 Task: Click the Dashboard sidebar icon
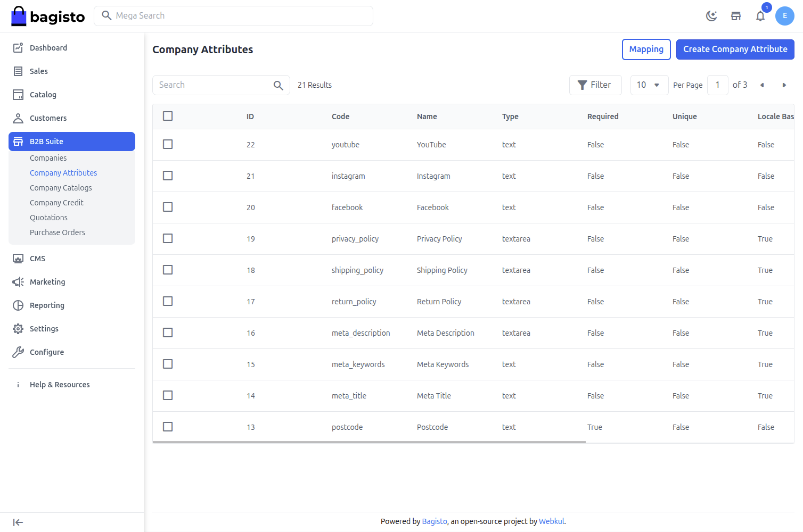pos(18,48)
